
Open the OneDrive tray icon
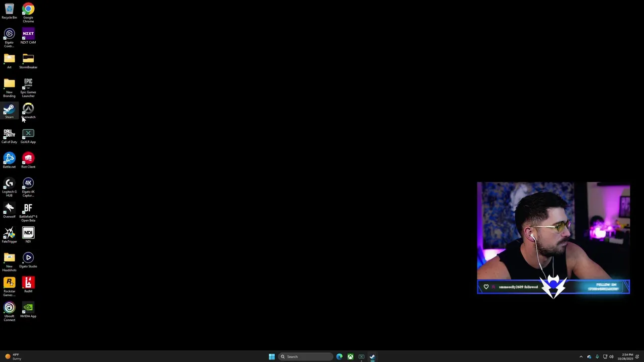point(589,356)
